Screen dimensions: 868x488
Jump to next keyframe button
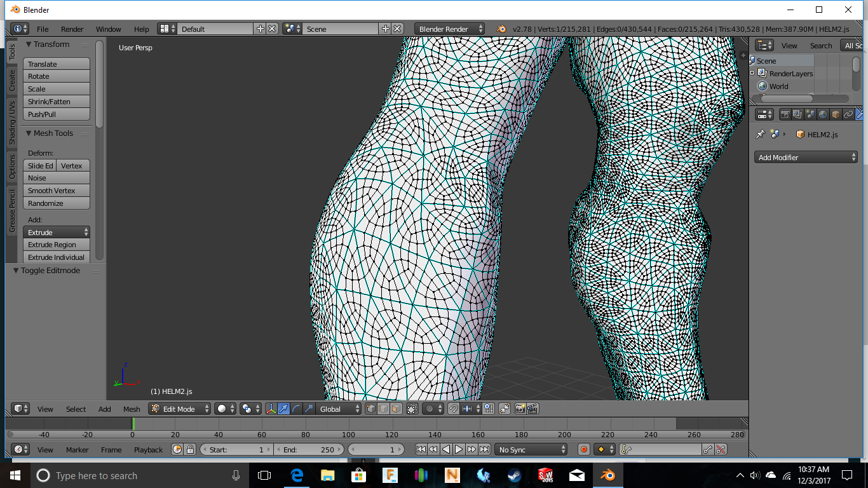point(471,449)
